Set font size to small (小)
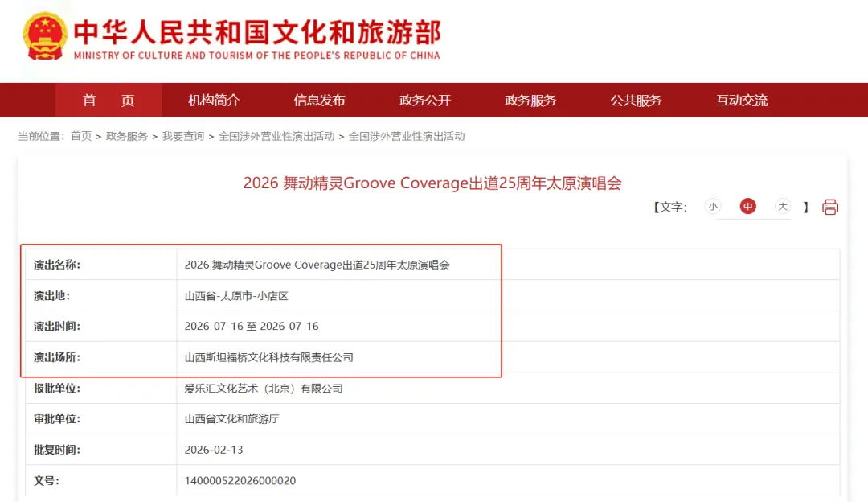This screenshot has height=502, width=868. point(712,207)
